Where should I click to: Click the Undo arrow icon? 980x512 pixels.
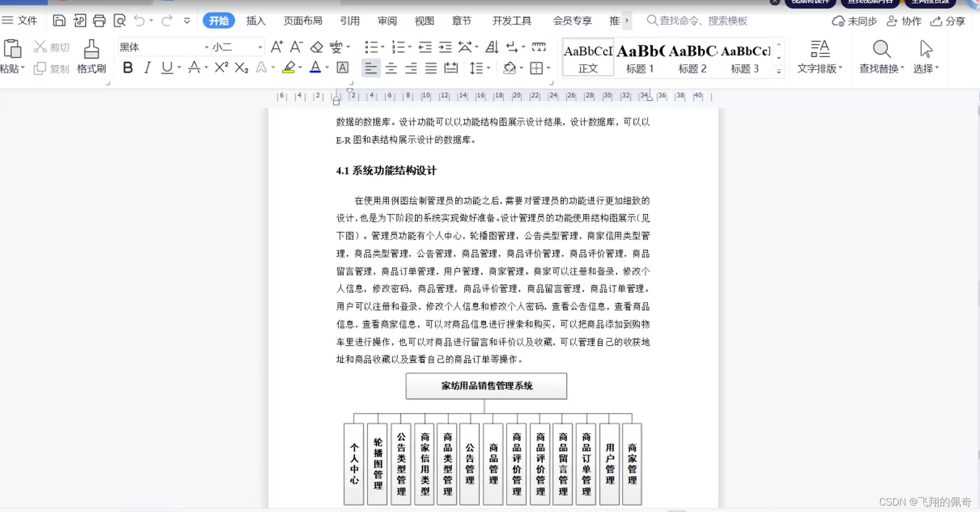pyautogui.click(x=139, y=21)
